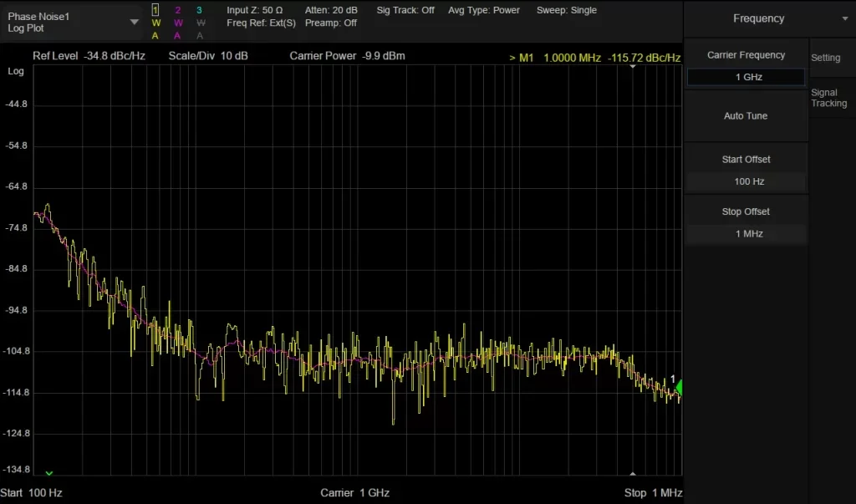This screenshot has width=856, height=504.
Task: Switch to the Setting tab
Action: coord(826,58)
